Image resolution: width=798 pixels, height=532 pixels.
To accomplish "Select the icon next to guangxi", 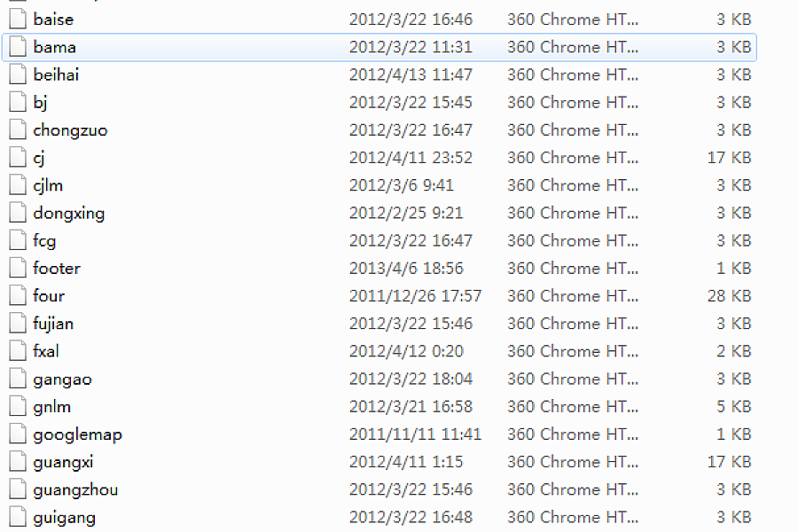I will click(x=18, y=462).
